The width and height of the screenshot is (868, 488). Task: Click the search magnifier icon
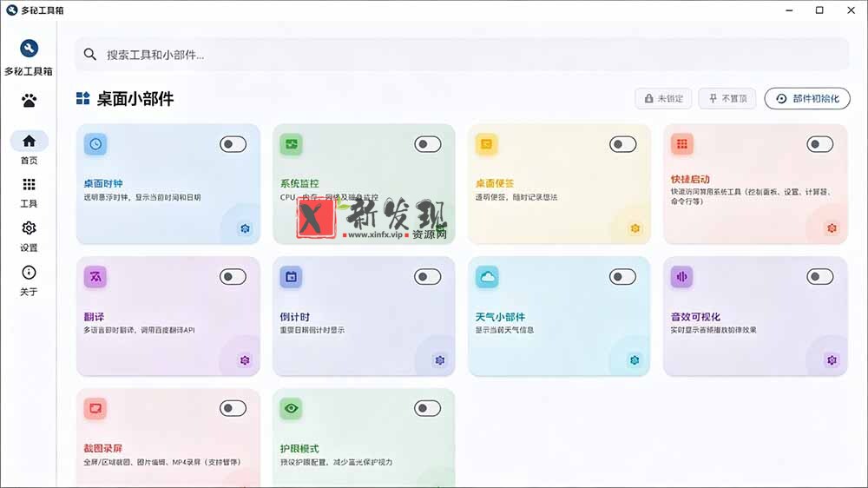[x=89, y=55]
